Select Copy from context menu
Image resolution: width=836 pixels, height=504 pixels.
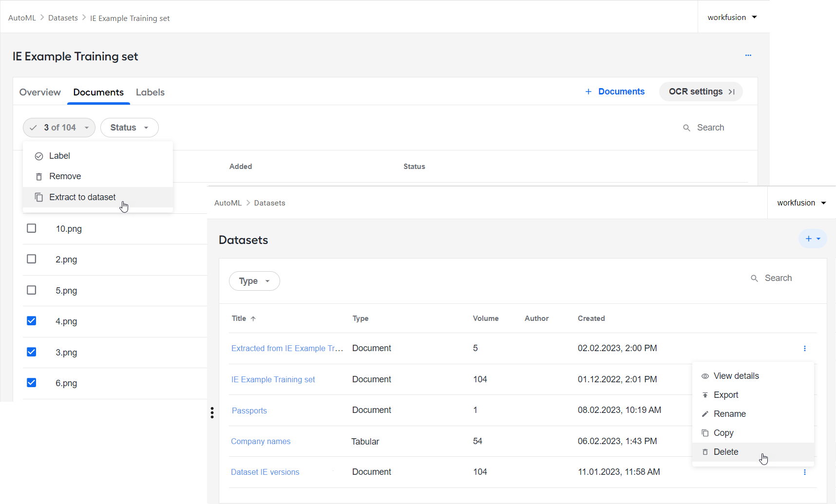pyautogui.click(x=753, y=433)
